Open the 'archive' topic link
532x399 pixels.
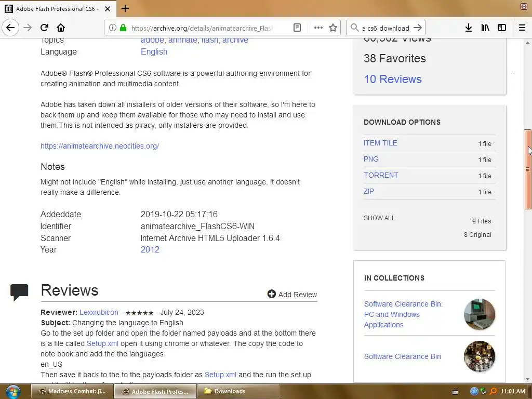click(235, 41)
